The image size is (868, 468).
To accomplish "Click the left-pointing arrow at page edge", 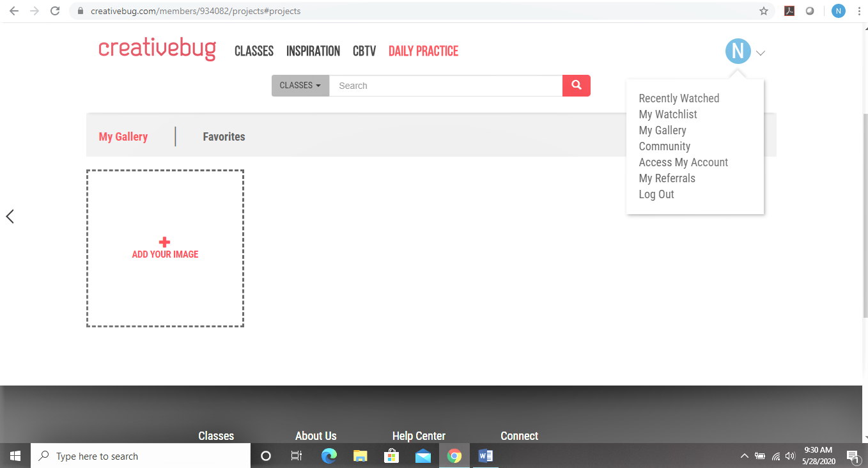I will point(10,216).
